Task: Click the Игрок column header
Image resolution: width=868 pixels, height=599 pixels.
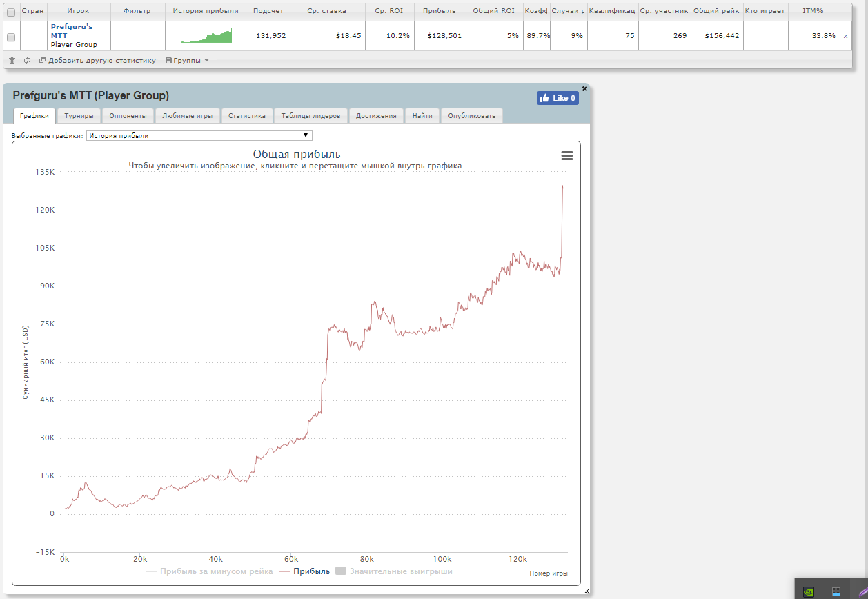Action: [x=78, y=11]
